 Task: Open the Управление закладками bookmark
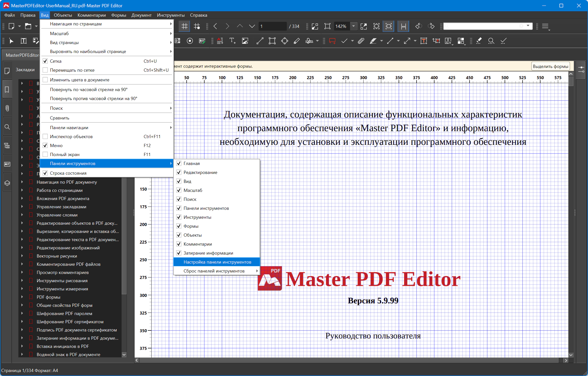coord(61,207)
